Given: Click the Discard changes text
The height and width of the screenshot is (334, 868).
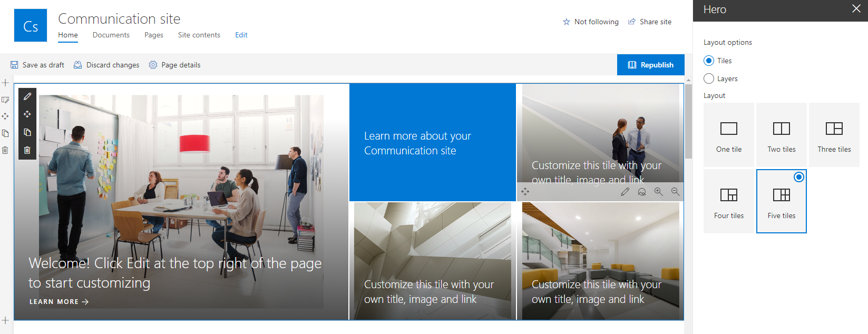Looking at the screenshot, I should coord(113,65).
